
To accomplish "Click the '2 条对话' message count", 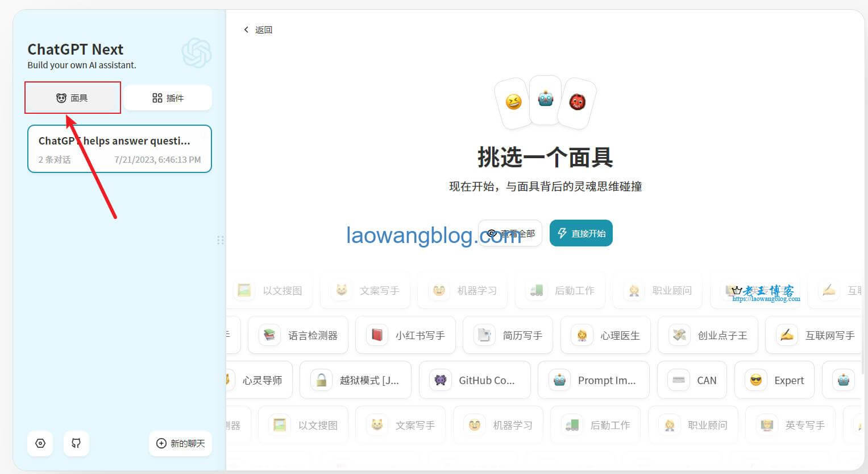I will pyautogui.click(x=55, y=159).
